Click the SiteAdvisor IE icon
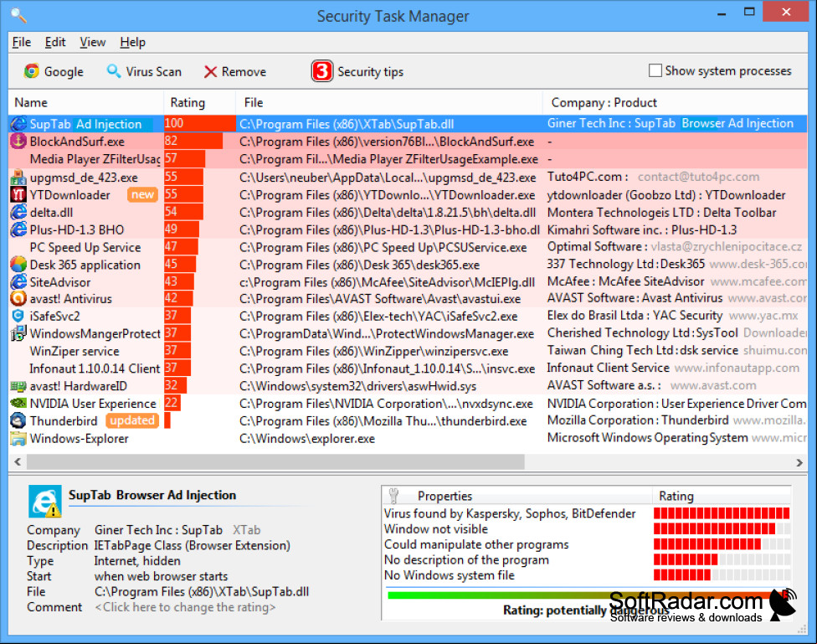 (x=18, y=282)
